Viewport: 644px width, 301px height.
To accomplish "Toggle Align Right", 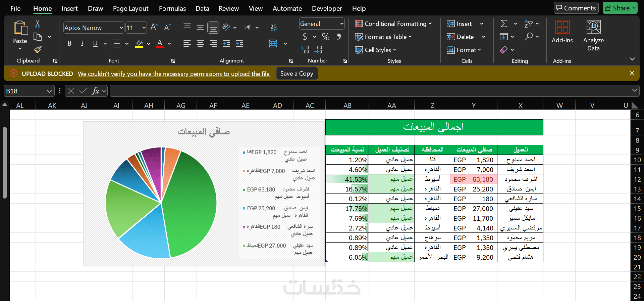I will point(213,43).
